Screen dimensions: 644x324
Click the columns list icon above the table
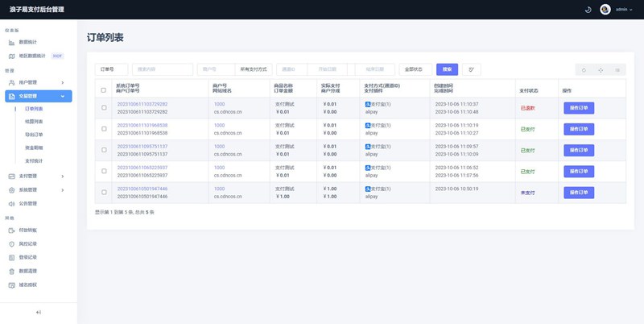617,70
